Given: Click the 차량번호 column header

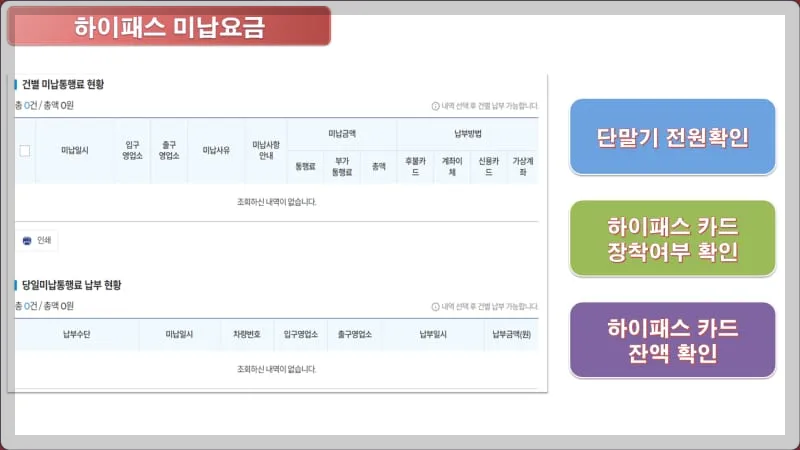Looking at the screenshot, I should click(x=247, y=334).
